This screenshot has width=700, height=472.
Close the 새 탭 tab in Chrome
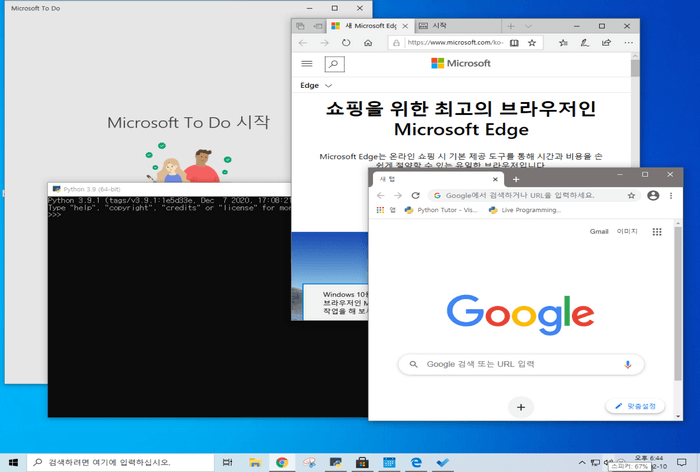(x=495, y=180)
